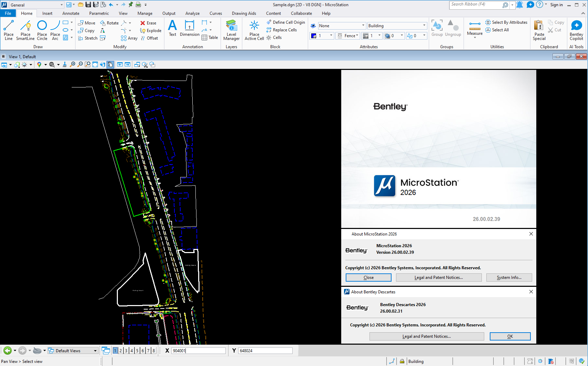
Task: Switch to the Parametric ribbon tab
Action: coord(99,13)
